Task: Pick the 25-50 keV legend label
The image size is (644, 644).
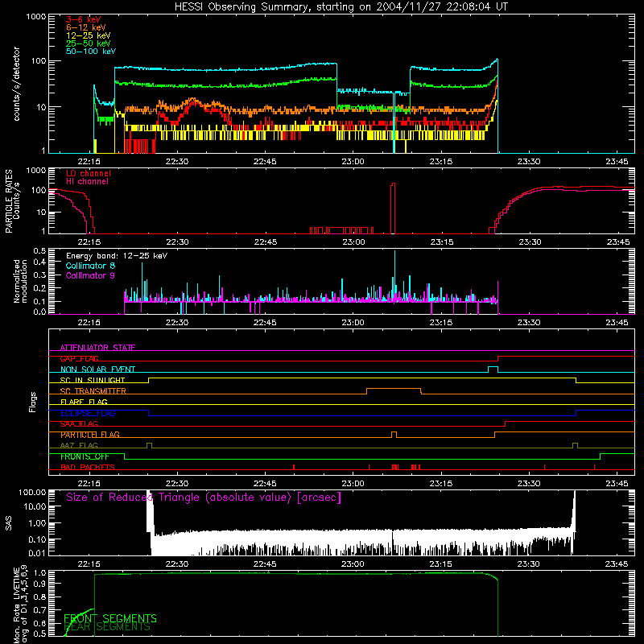Action: point(88,43)
